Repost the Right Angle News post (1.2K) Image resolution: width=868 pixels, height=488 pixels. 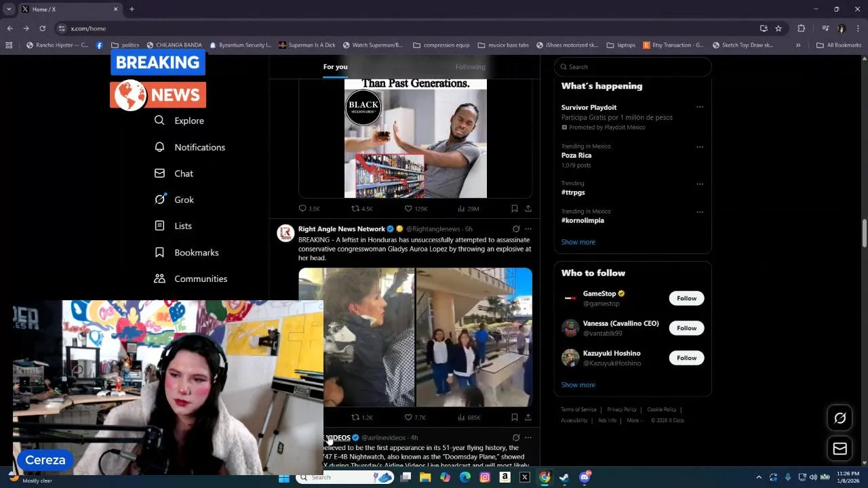pos(362,418)
